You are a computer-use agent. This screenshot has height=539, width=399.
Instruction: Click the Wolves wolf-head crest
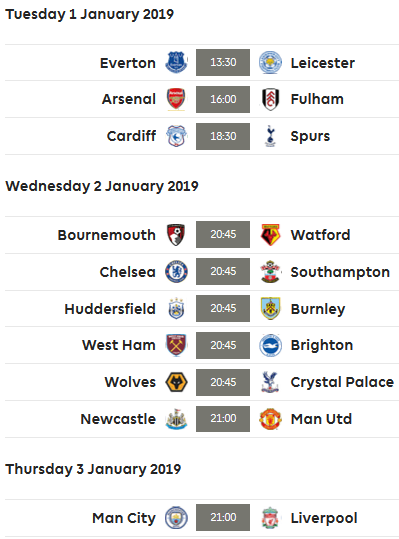click(x=176, y=382)
